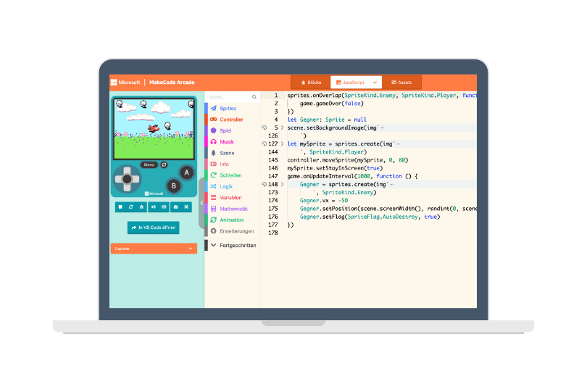Viewport: 587px width, 392px height.
Task: Collapse the simulator with the side arrow
Action: click(201, 203)
